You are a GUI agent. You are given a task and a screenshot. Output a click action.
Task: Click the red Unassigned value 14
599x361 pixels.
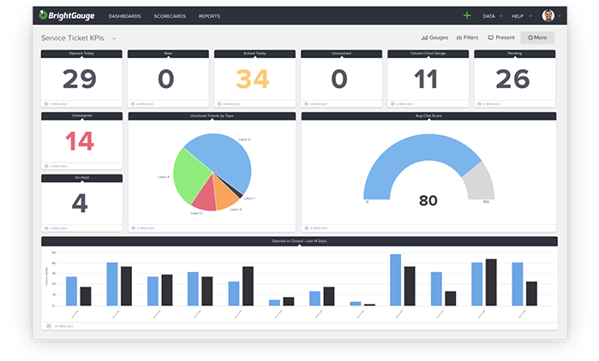(80, 141)
